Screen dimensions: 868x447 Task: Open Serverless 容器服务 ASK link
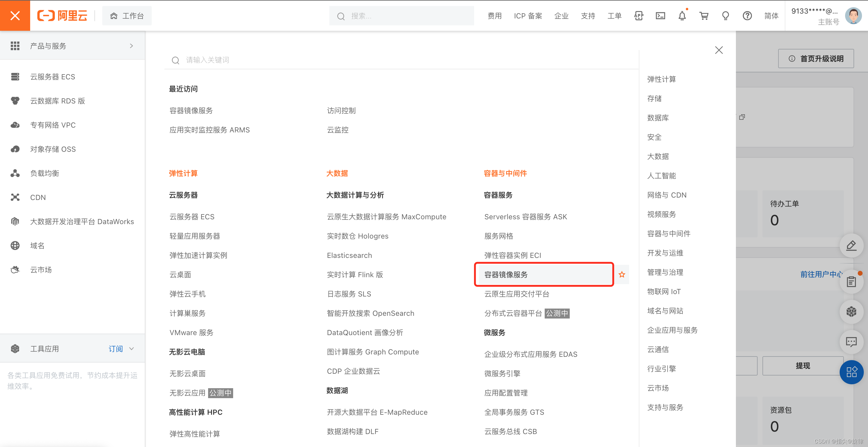pyautogui.click(x=525, y=217)
